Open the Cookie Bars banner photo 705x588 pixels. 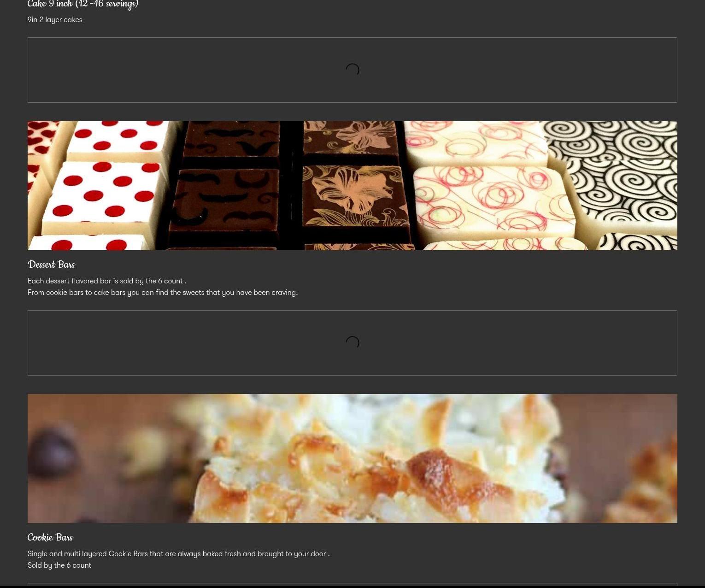(352, 459)
